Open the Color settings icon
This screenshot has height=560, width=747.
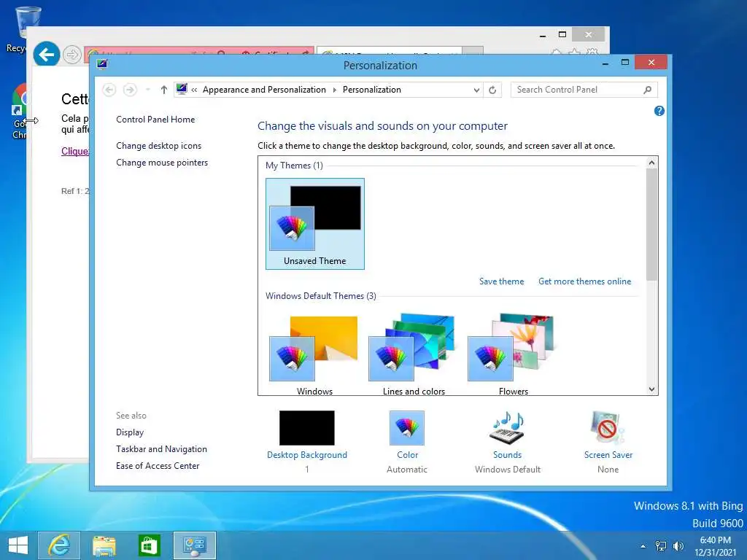coord(407,427)
